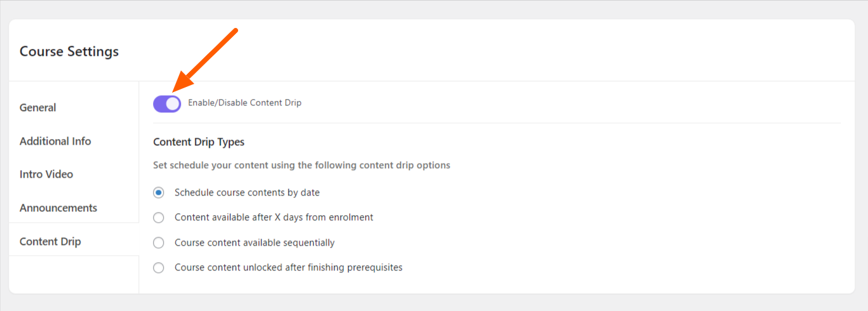Click the empty sidebar area below Content Drip
This screenshot has width=868, height=311.
coord(74,274)
